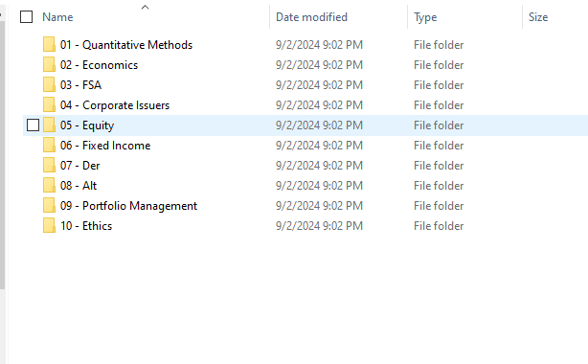Select the 06 - Fixed Income folder icon
Screen dimensions: 588x364
pyautogui.click(x=49, y=146)
